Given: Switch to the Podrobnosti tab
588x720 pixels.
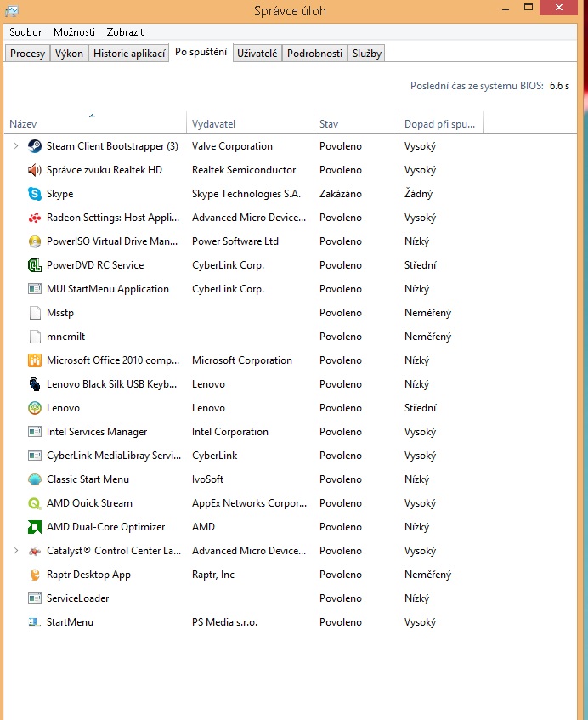Looking at the screenshot, I should coord(315,54).
